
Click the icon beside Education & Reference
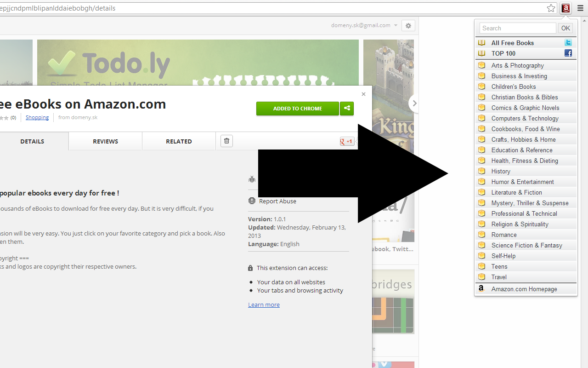(481, 150)
